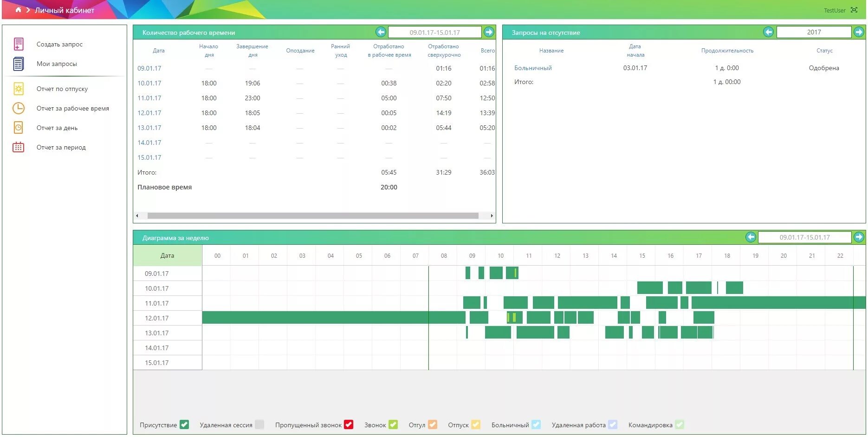Image resolution: width=868 pixels, height=437 pixels.
Task: Click date range field in weekly diagram
Action: click(805, 237)
